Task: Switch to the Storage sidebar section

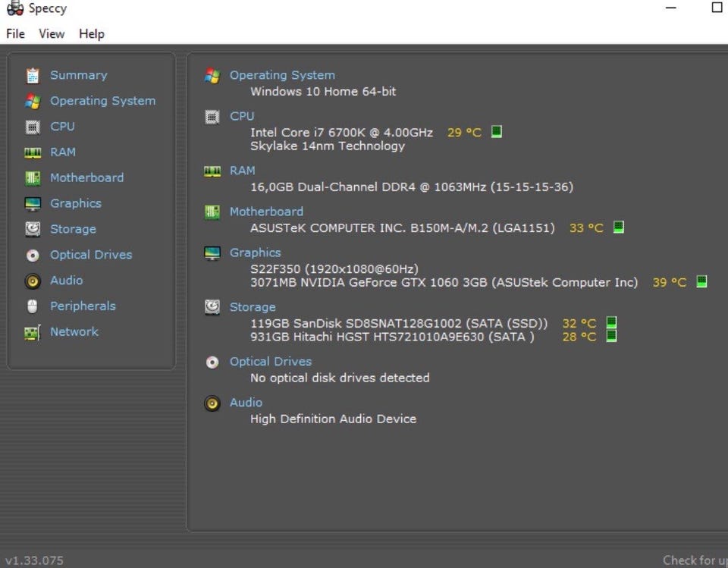Action: (73, 229)
